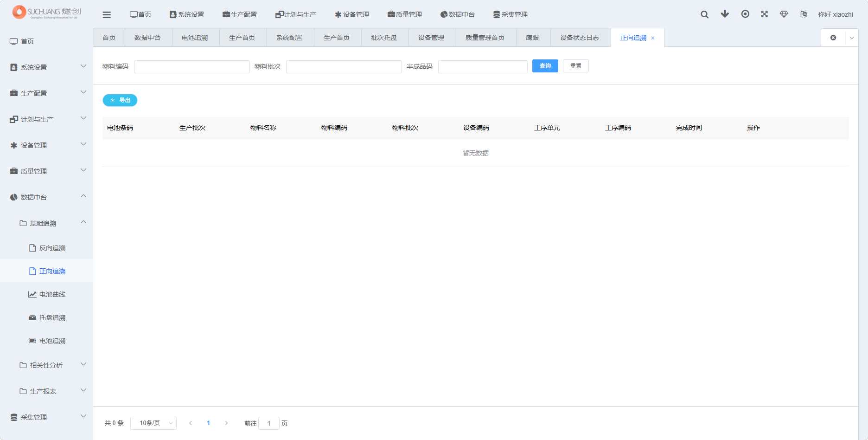Click the 计划与生产 sidebar icon
Viewport: 868px width, 440px height.
[x=14, y=119]
